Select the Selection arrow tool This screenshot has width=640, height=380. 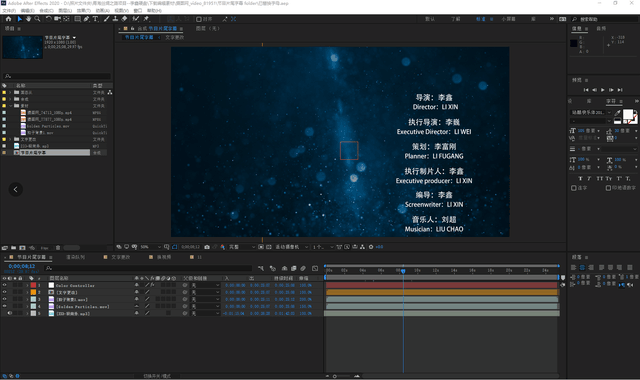click(19, 19)
